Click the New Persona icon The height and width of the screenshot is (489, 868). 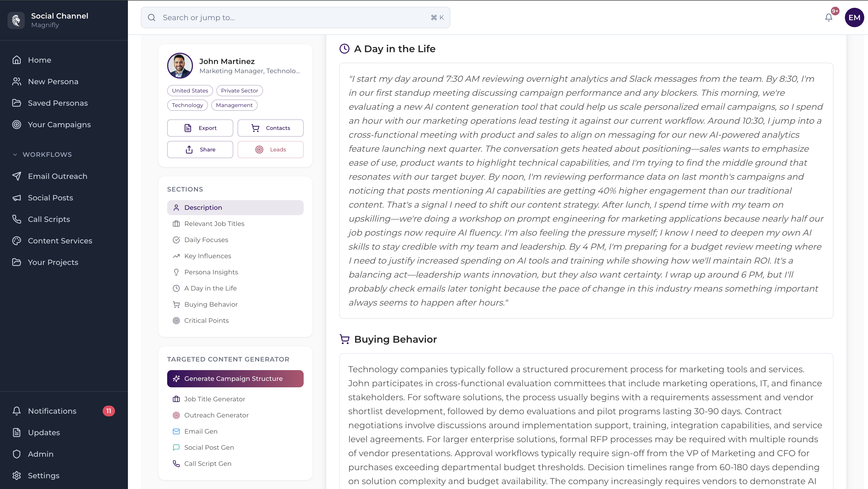17,81
